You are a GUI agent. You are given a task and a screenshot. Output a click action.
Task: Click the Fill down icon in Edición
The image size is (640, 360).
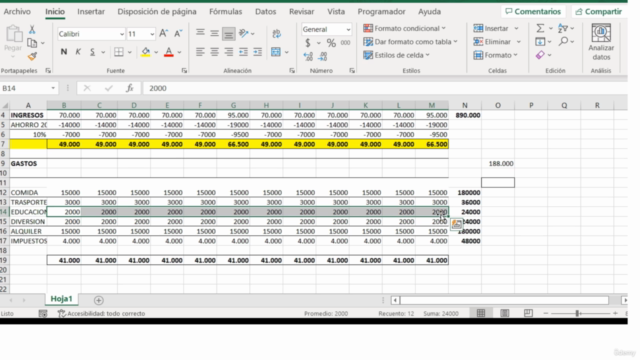pyautogui.click(x=540, y=41)
